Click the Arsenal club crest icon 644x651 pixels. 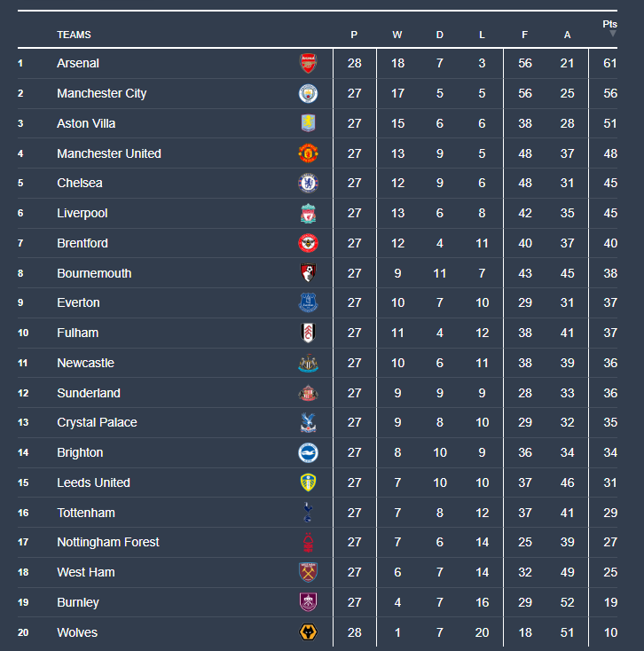click(x=308, y=63)
